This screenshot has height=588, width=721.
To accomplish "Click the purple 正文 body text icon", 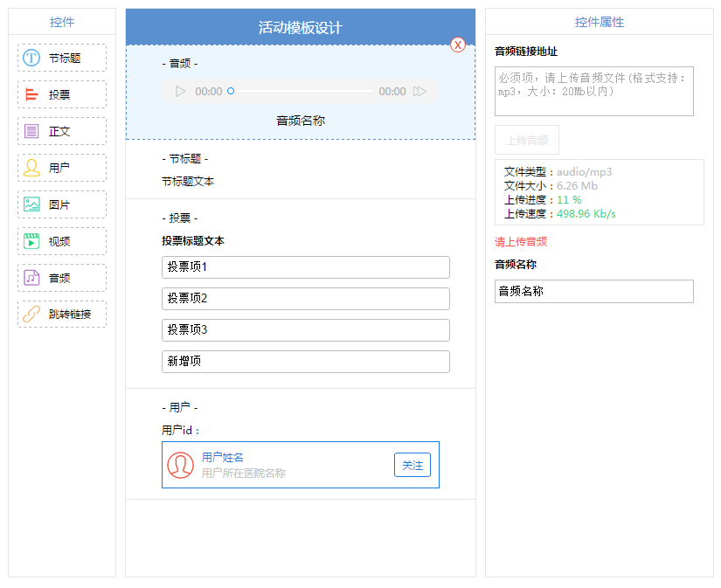I will click(x=31, y=131).
